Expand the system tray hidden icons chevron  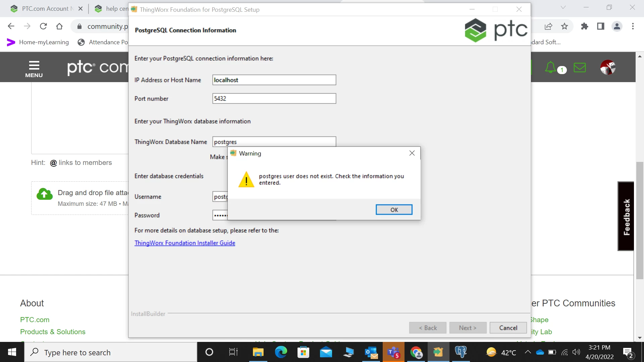(x=528, y=352)
